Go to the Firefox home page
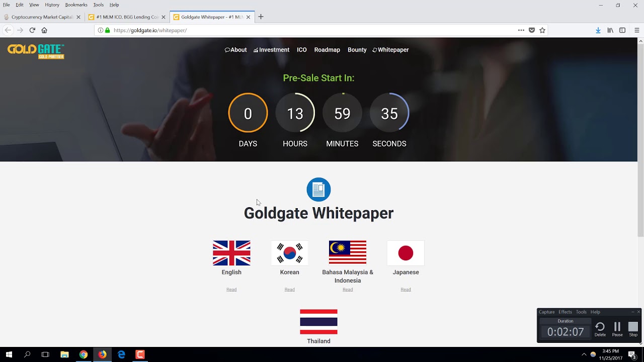 click(x=44, y=30)
